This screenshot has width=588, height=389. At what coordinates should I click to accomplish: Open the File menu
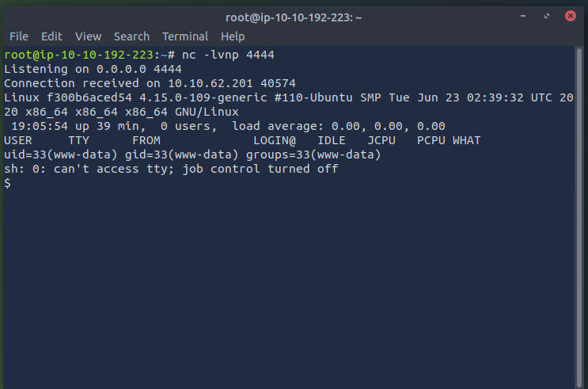(x=19, y=36)
